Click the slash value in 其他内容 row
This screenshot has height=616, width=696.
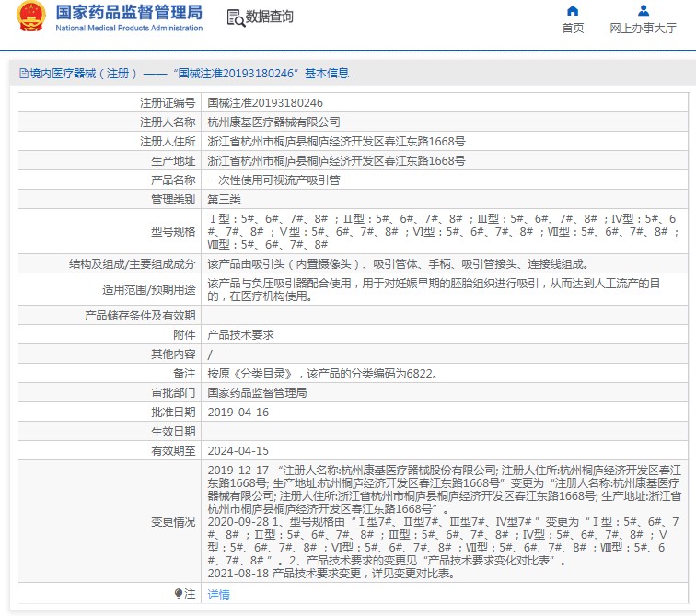coord(210,354)
